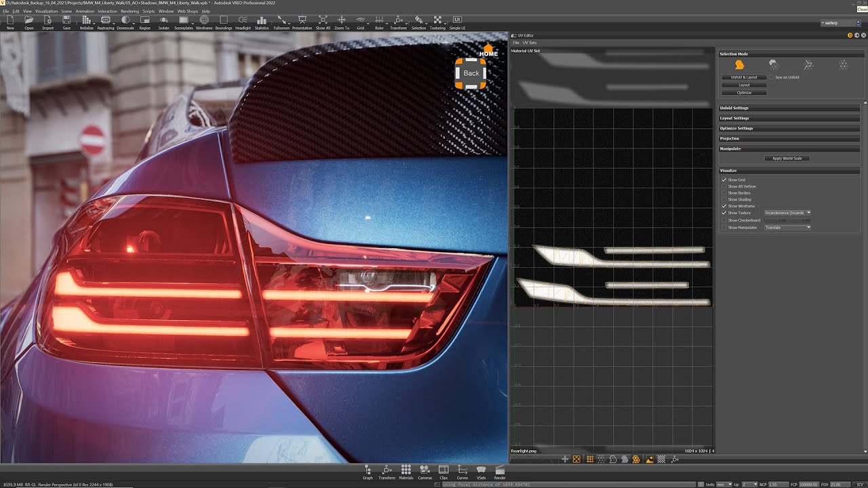
Task: Click the Unfold & Layout button
Action: [x=744, y=77]
